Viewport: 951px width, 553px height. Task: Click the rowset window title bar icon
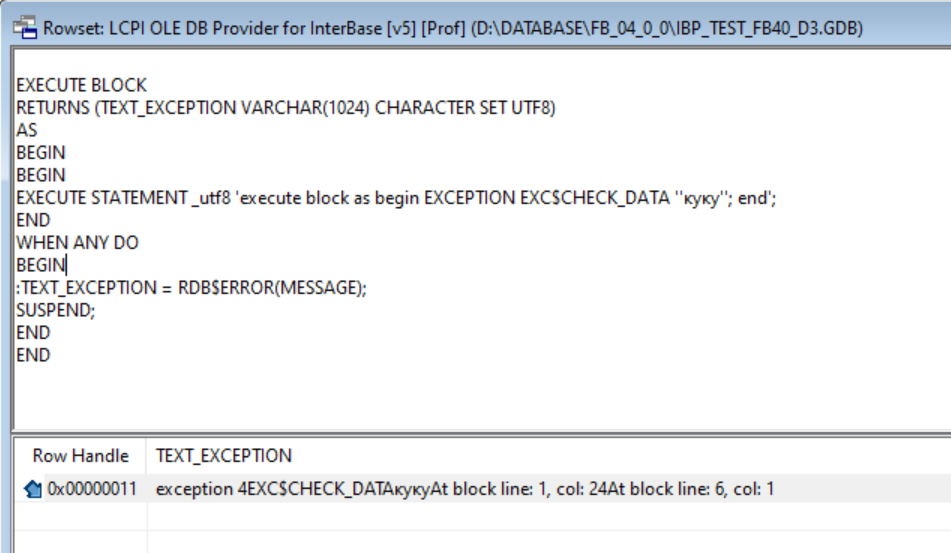[x=22, y=26]
